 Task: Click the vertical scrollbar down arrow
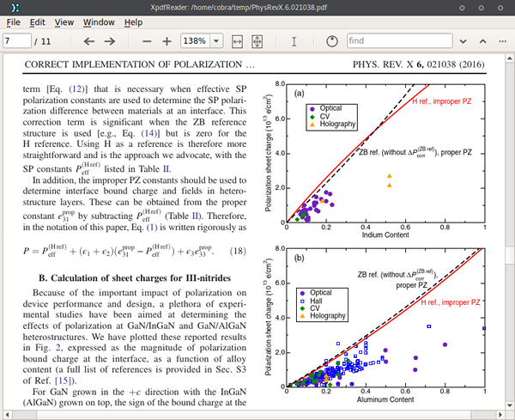(x=509, y=405)
